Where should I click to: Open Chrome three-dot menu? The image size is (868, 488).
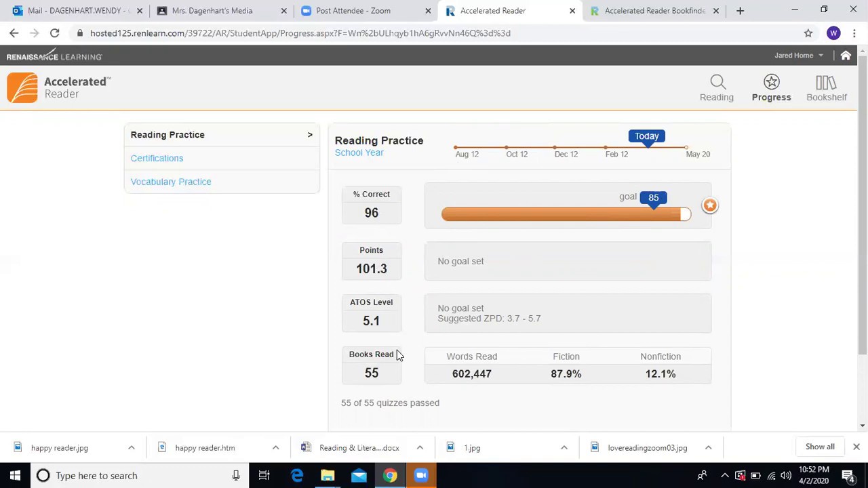click(x=854, y=33)
